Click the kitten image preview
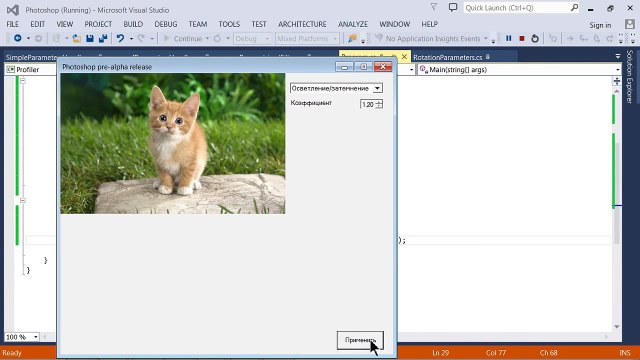Screen dimensions: 640x360 [x=173, y=143]
